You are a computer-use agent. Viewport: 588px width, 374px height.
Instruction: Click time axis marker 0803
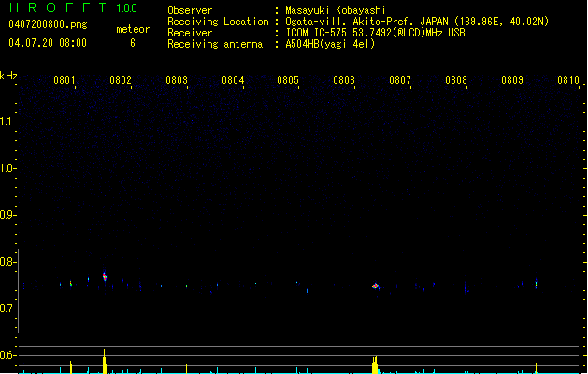(x=177, y=80)
